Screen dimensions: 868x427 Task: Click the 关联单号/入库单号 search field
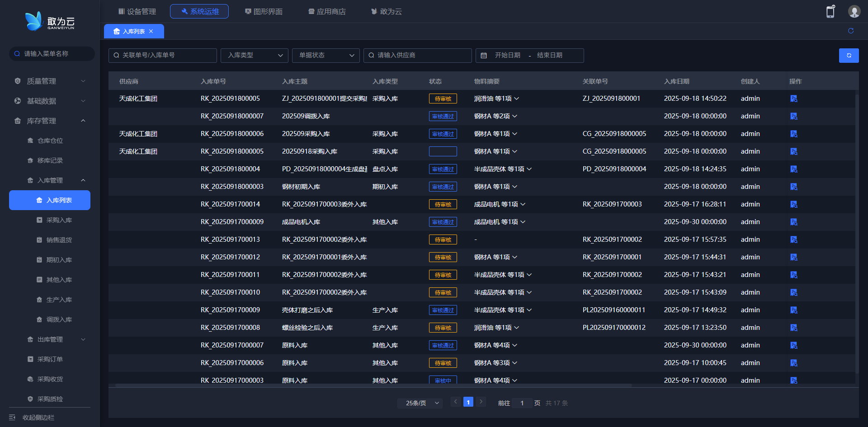[x=163, y=55]
